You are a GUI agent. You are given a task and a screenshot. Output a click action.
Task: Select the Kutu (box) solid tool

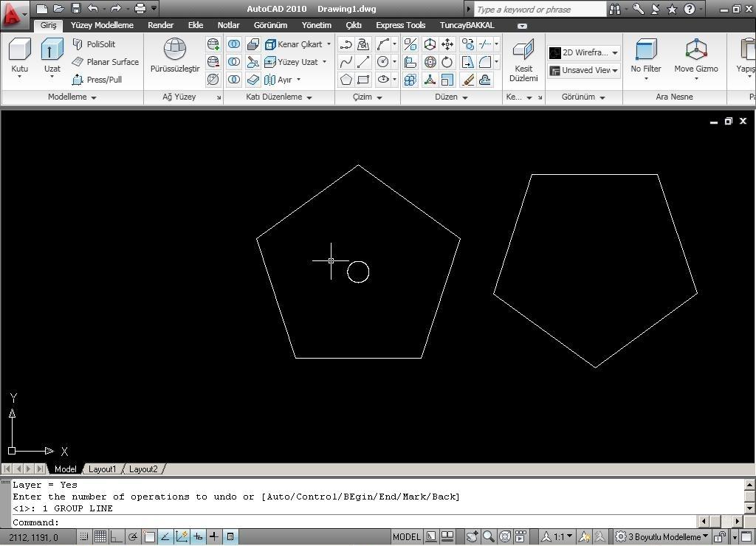point(19,50)
